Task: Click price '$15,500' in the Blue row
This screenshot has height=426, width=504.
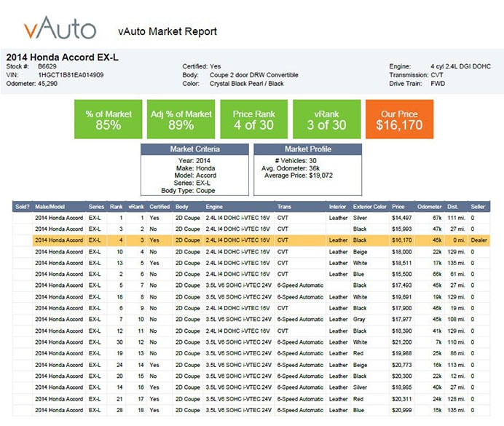Action: [402, 274]
